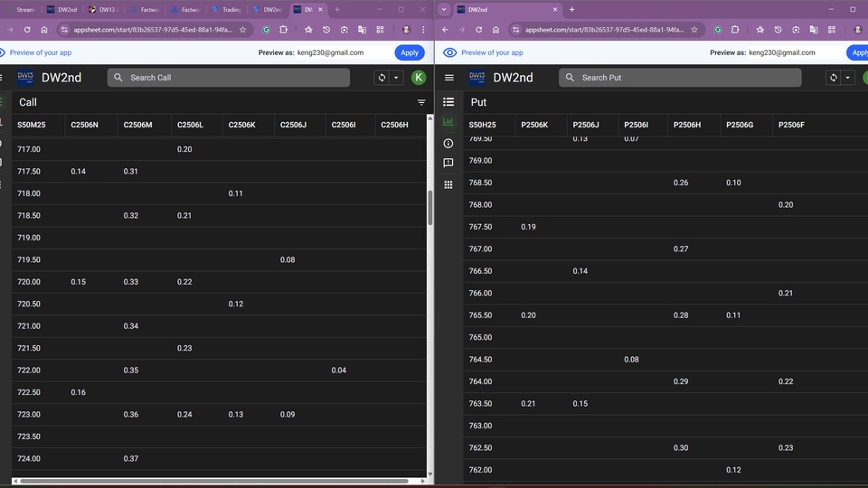
Task: Focus the Search Call input field
Action: click(235, 78)
